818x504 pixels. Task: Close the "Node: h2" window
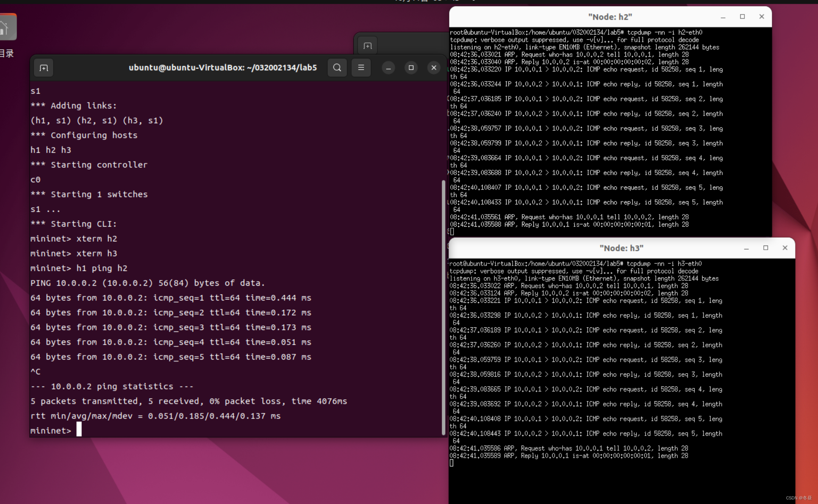[762, 17]
